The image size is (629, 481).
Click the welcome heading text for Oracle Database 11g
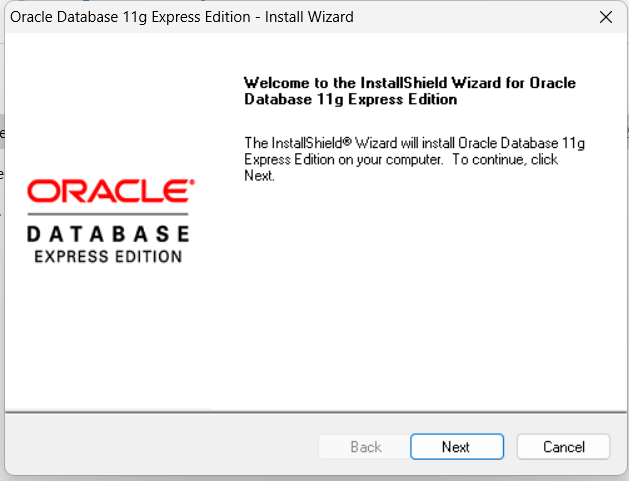click(410, 91)
